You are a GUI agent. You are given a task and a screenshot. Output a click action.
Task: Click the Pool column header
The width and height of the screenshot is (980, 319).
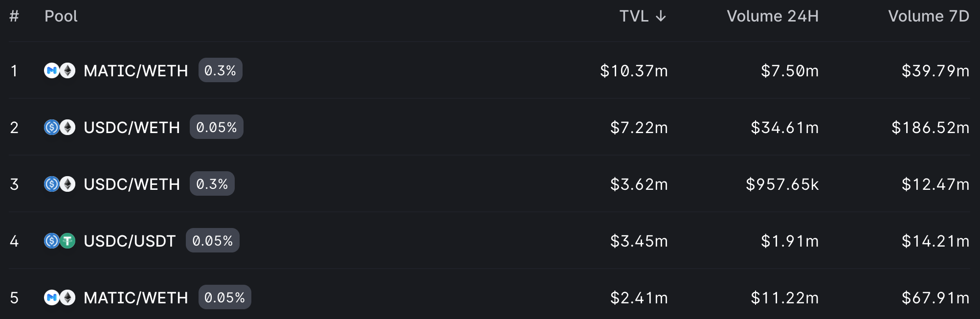(61, 16)
